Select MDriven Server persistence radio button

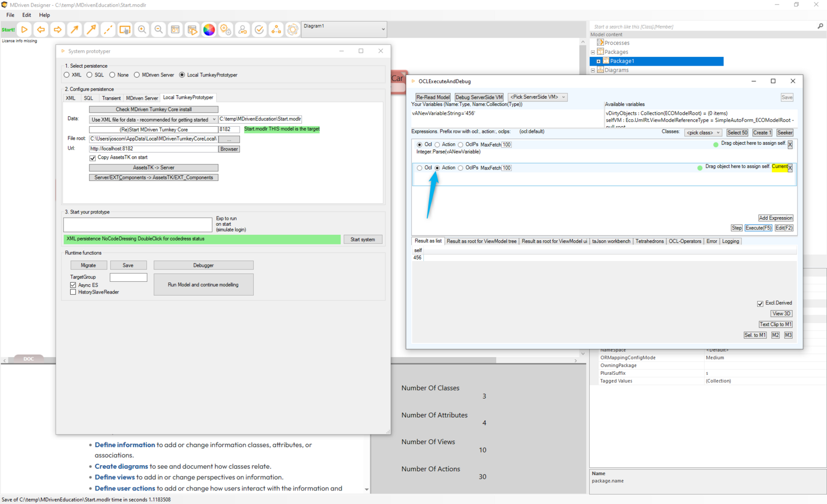click(137, 75)
